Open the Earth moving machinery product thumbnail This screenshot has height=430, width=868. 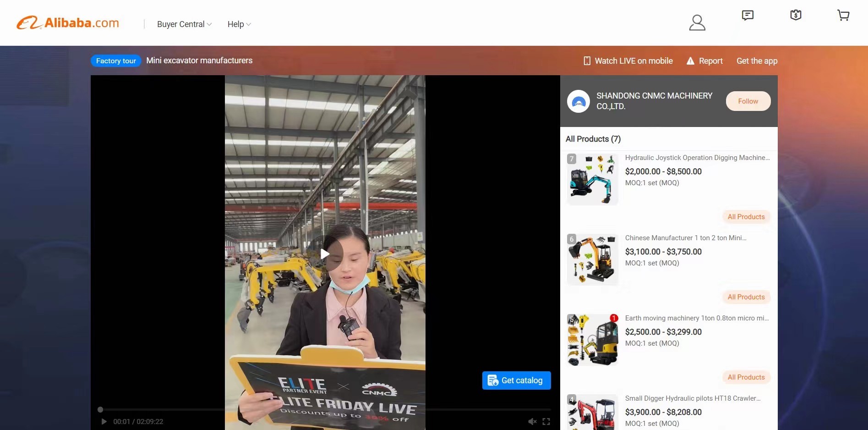tap(593, 340)
